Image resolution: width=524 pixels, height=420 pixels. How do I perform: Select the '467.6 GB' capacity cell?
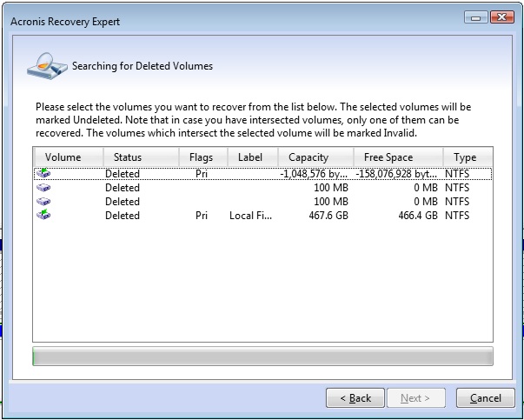328,216
